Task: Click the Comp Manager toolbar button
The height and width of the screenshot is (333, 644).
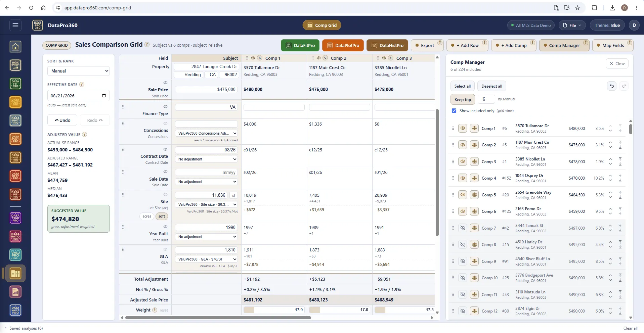Action: [x=564, y=45]
